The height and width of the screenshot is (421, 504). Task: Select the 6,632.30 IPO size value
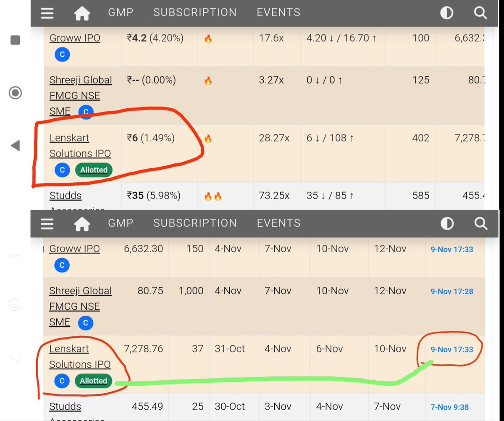[143, 248]
